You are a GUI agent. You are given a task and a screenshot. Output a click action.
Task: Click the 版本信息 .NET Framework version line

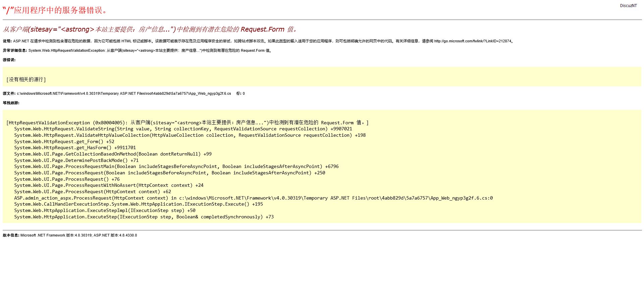point(70,235)
